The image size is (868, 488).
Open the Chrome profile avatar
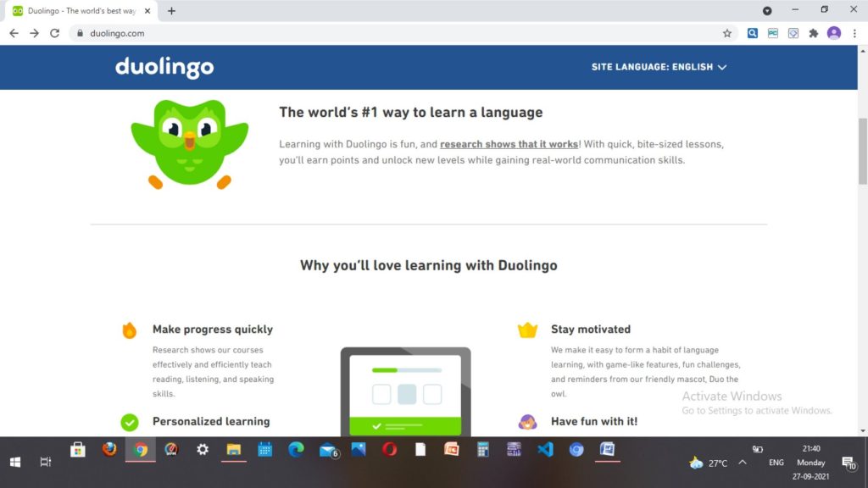[x=834, y=33]
